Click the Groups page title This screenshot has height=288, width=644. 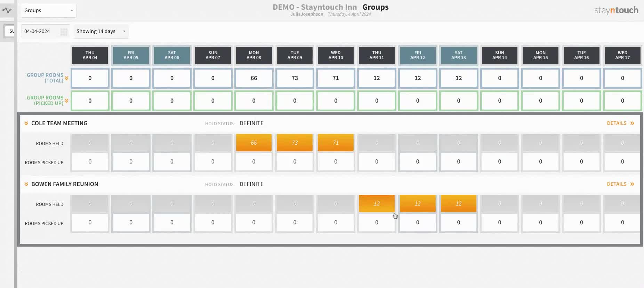(376, 7)
